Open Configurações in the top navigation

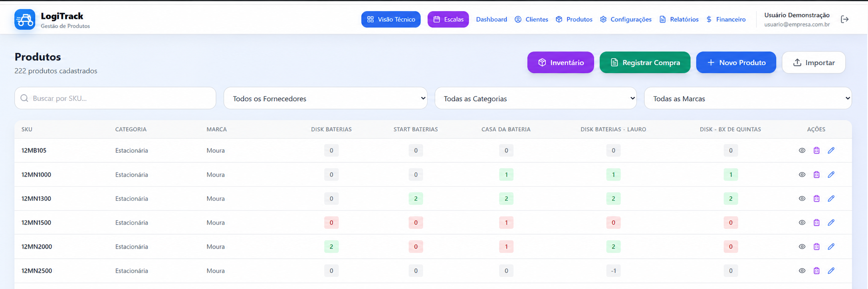pos(626,19)
